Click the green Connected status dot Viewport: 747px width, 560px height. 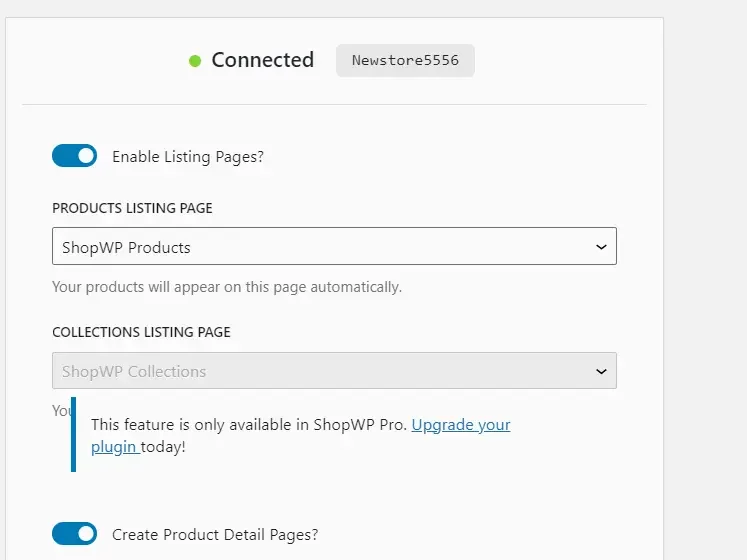pyautogui.click(x=195, y=61)
